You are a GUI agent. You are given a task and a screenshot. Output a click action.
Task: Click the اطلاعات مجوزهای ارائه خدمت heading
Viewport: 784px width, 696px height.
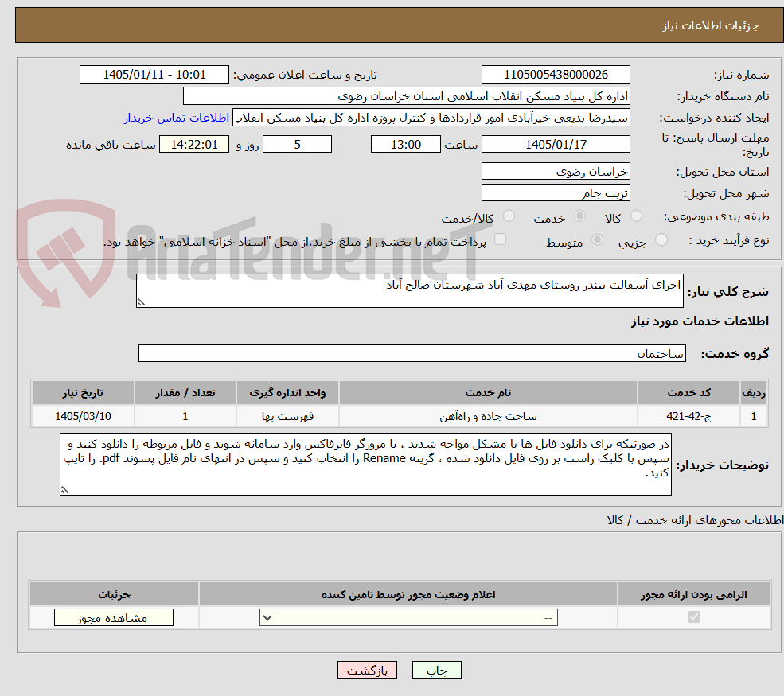695,520
